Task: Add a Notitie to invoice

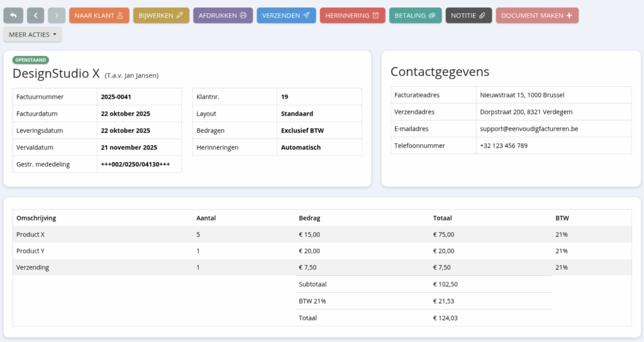Action: click(x=469, y=15)
